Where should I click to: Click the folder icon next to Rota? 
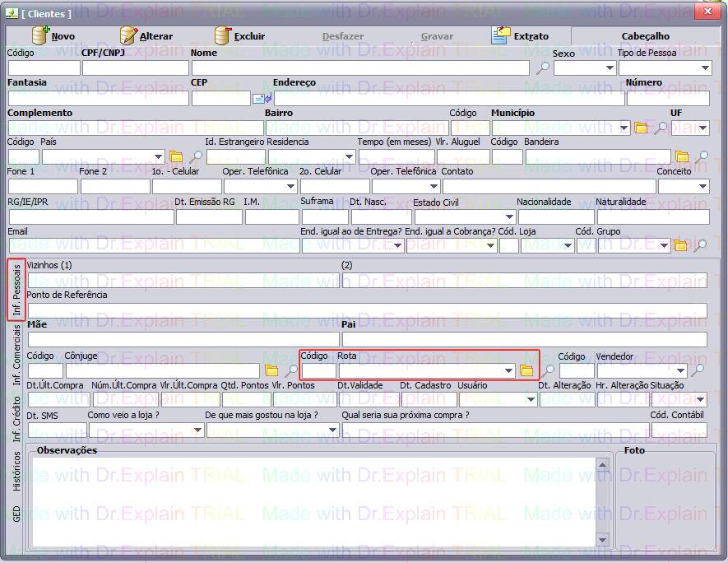526,371
